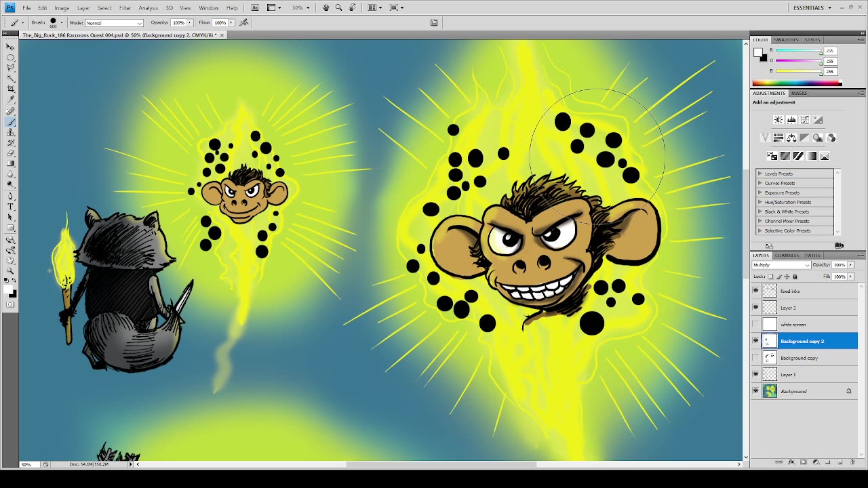Screen dimensions: 868x488
Task: Add a Levels adjustment
Action: [791, 120]
